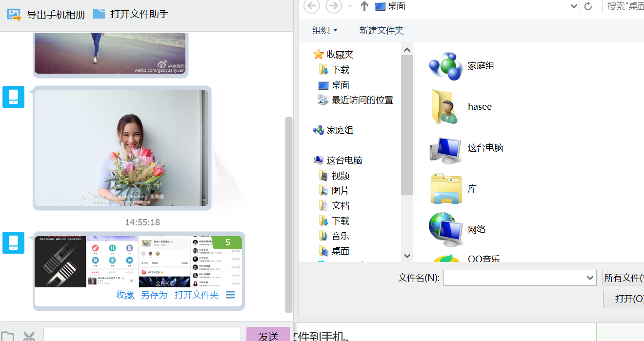Click the green 5 badge on the collage
644x341 pixels.
click(228, 242)
